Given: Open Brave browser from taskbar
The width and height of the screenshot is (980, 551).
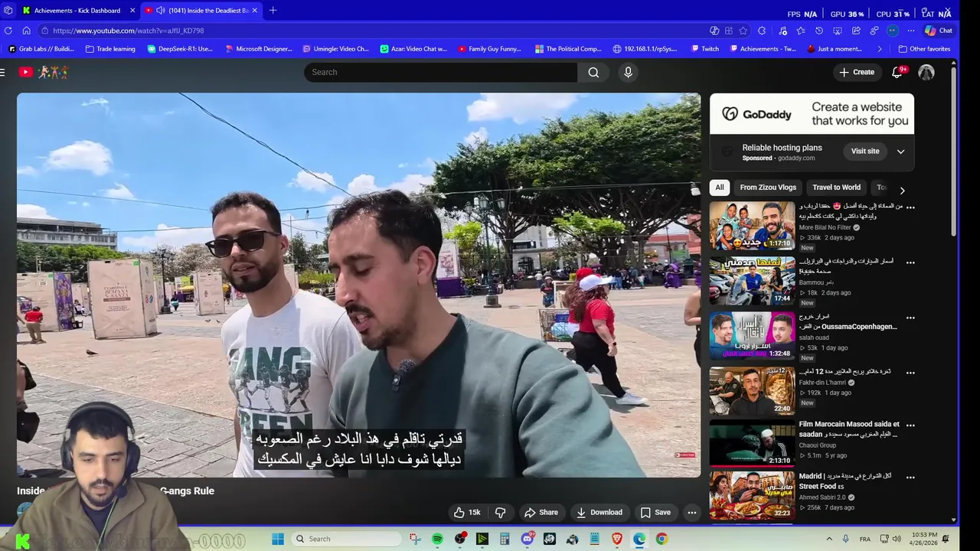Looking at the screenshot, I should 617,539.
